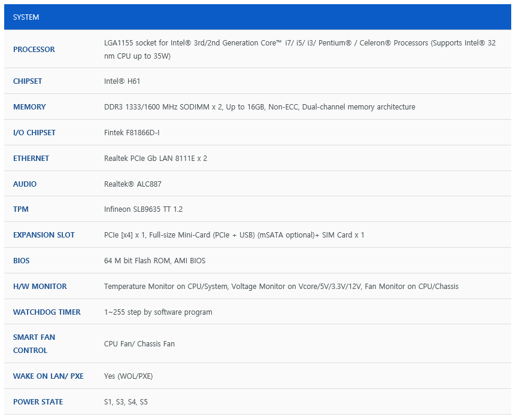Select the WATCHDOG TIMER label

(47, 312)
